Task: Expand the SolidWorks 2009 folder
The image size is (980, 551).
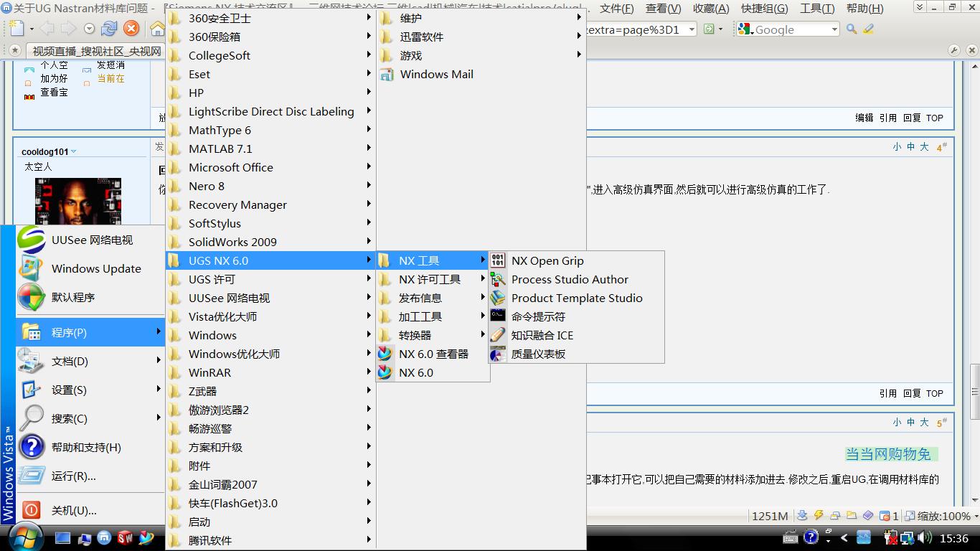Action: [x=270, y=242]
